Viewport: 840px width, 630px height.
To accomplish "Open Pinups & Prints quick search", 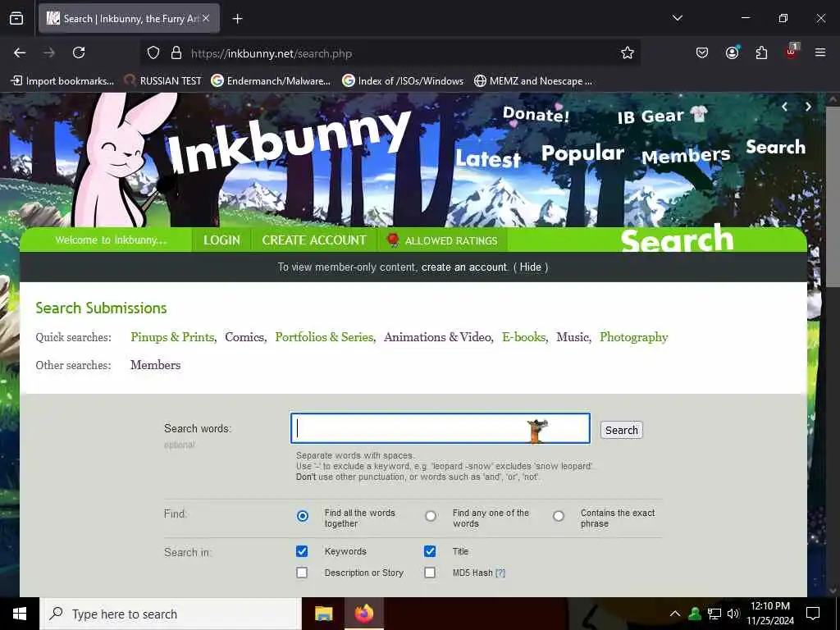I will pos(172,337).
